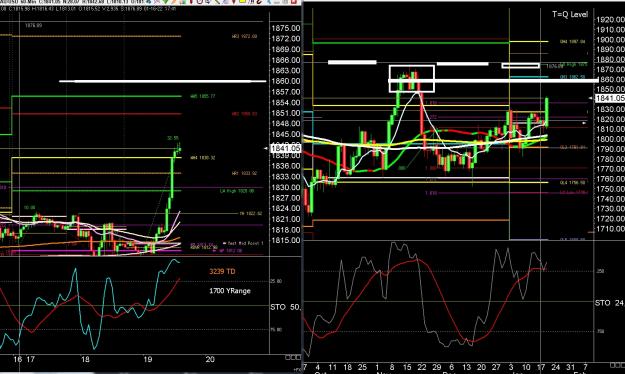
Task: Click the 1875.00 price label on left chart axis
Action: (x=286, y=28)
